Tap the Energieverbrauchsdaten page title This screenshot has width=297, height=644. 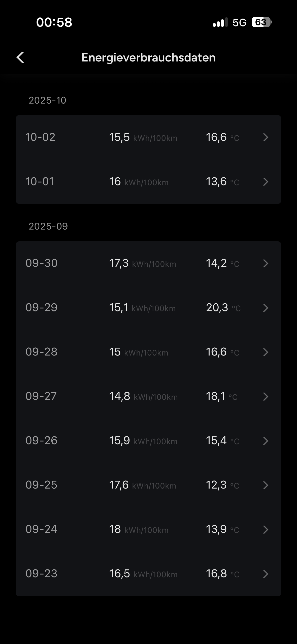pos(148,57)
